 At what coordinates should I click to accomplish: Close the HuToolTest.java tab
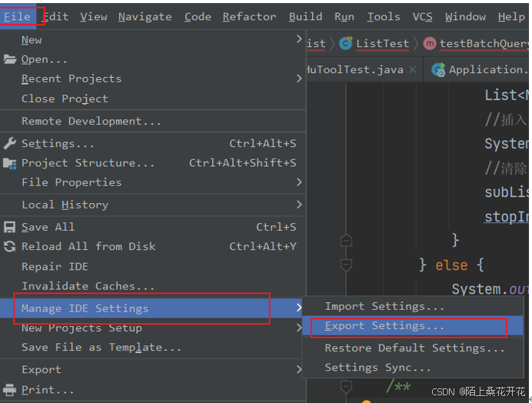(x=413, y=69)
